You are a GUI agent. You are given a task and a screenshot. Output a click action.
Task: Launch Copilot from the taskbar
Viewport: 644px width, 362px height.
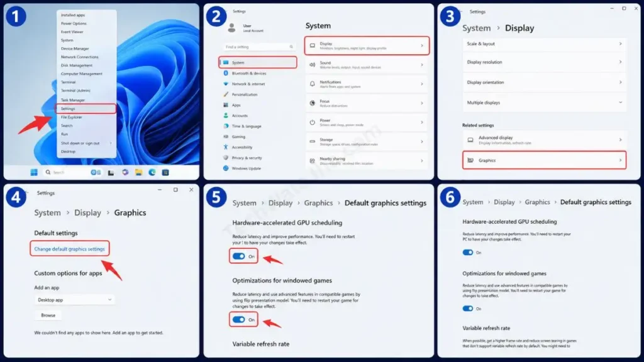(x=125, y=172)
